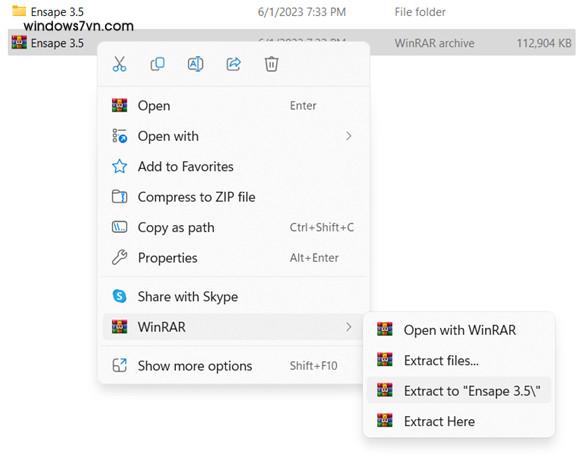Open Properties from context menu
This screenshot has height=456, width=584.
[234, 258]
